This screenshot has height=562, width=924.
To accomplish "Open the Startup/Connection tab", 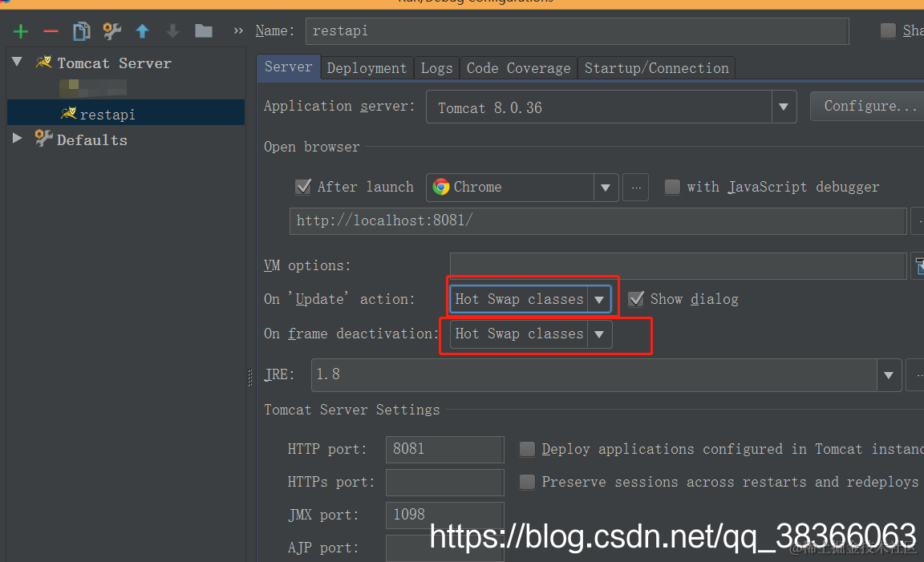I will [656, 68].
